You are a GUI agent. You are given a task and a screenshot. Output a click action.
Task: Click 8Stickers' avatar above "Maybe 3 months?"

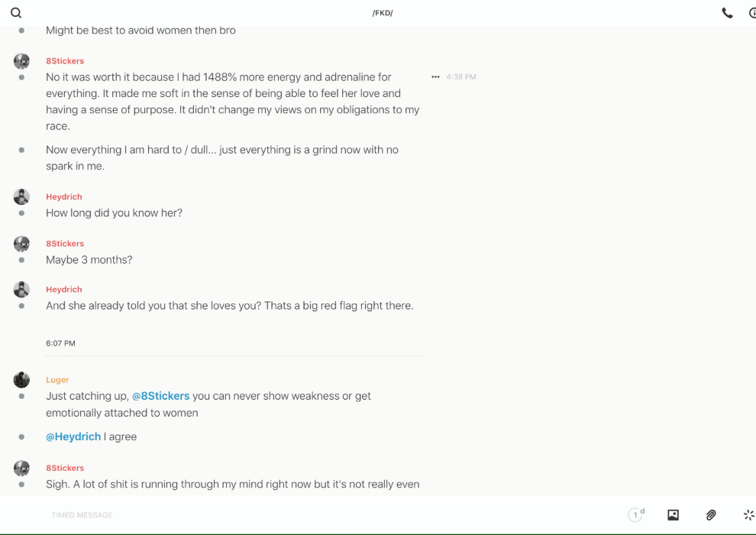click(x=21, y=244)
